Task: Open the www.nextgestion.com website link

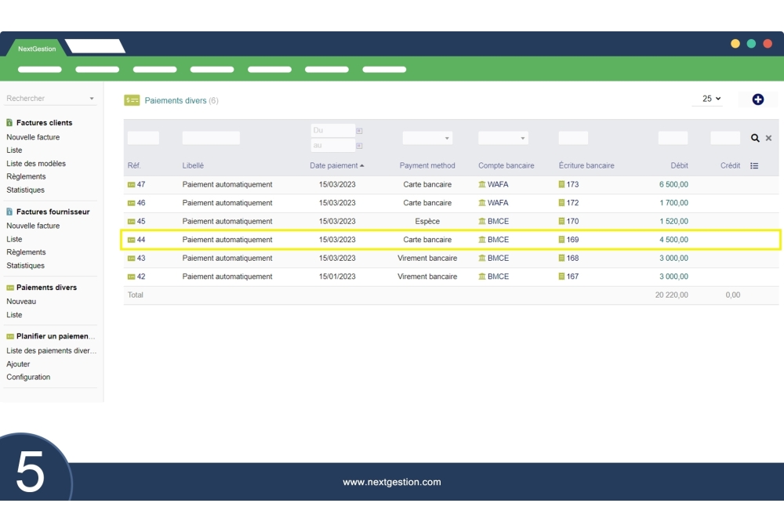Action: [x=392, y=482]
